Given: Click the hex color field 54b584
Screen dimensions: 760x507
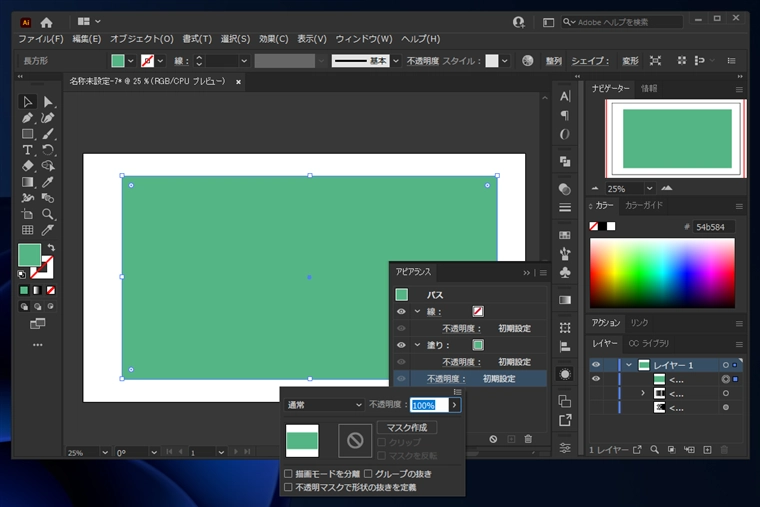Looking at the screenshot, I should [x=713, y=227].
